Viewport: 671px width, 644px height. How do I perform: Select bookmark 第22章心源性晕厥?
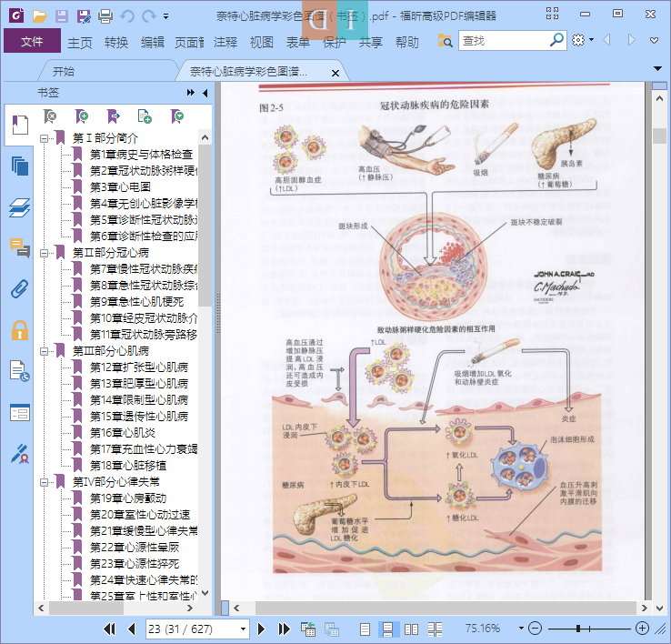(x=135, y=548)
